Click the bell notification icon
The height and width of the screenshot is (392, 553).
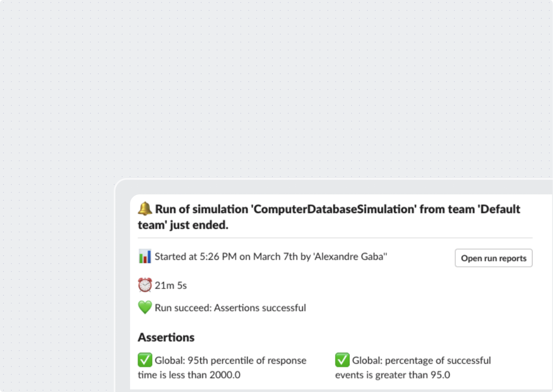tap(145, 209)
